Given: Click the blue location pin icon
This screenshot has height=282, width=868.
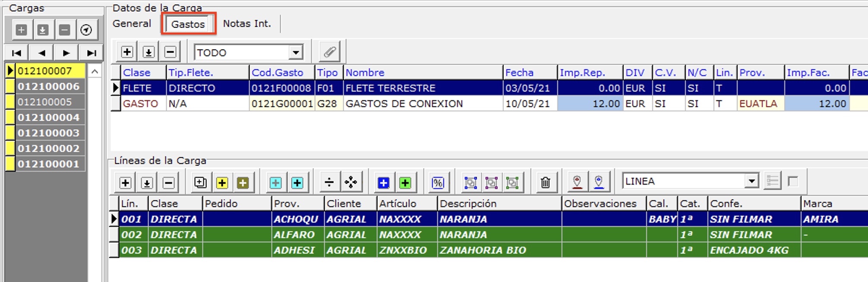Looking at the screenshot, I should (x=599, y=183).
